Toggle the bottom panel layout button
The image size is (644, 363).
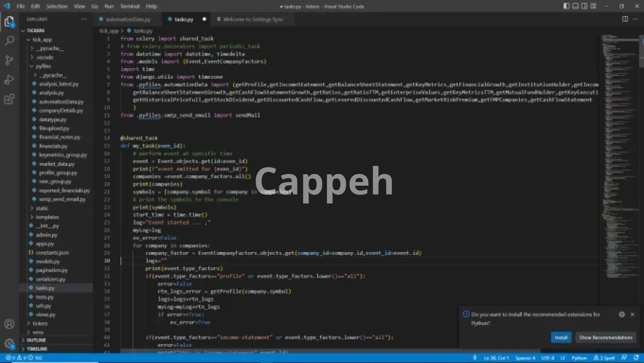575,6
